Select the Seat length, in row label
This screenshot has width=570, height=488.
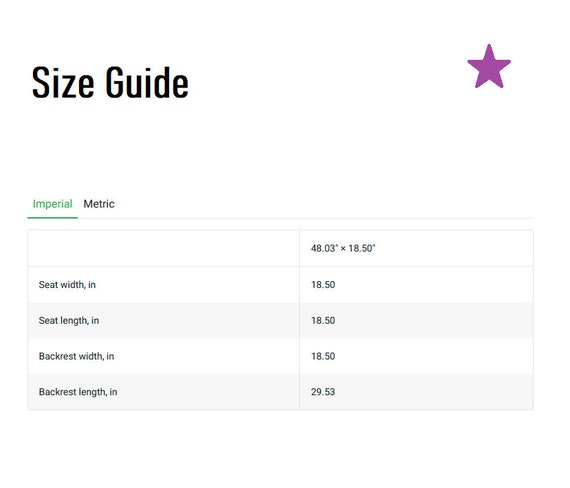(x=69, y=320)
